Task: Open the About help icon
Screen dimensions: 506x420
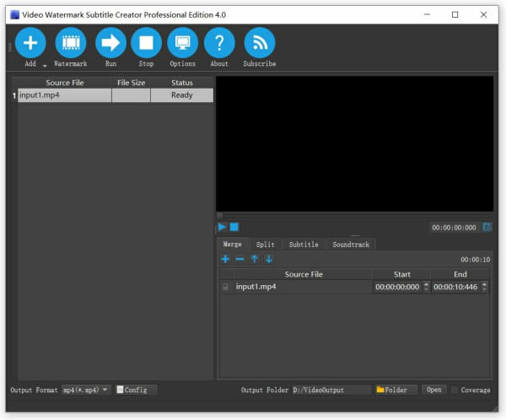Action: click(x=219, y=43)
